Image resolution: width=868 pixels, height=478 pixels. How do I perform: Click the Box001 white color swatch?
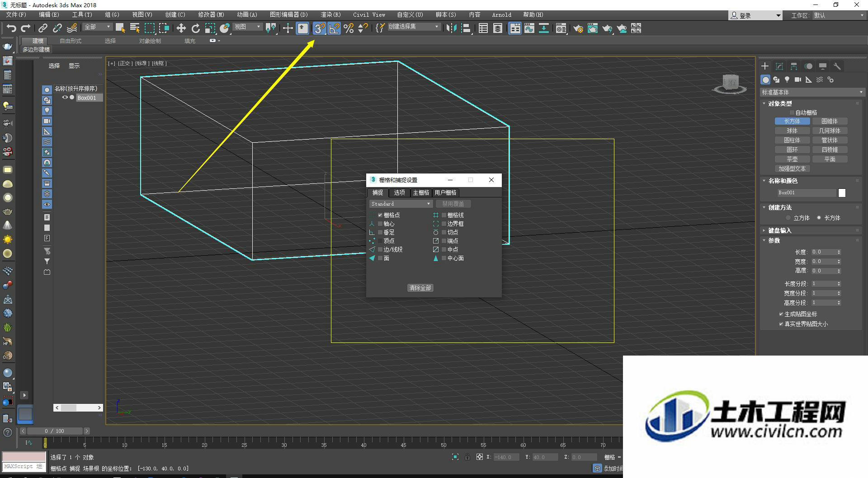842,193
